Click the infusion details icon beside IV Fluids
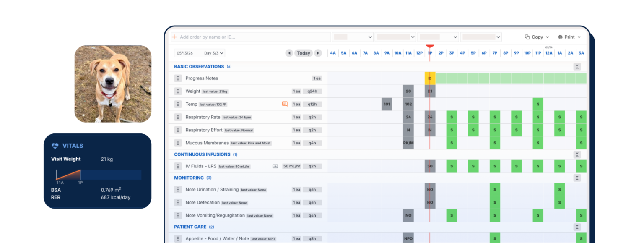 [x=275, y=166]
